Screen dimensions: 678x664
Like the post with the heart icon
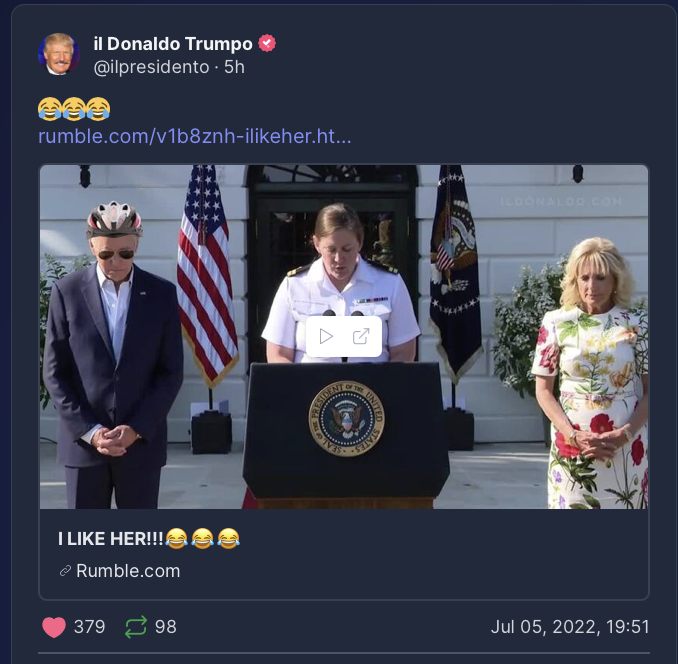pos(54,627)
